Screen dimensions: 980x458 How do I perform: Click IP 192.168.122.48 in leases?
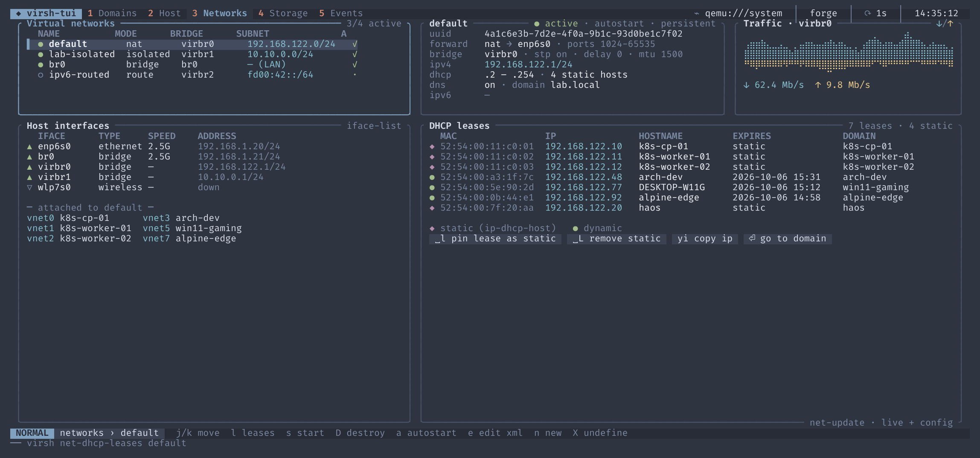pyautogui.click(x=584, y=177)
